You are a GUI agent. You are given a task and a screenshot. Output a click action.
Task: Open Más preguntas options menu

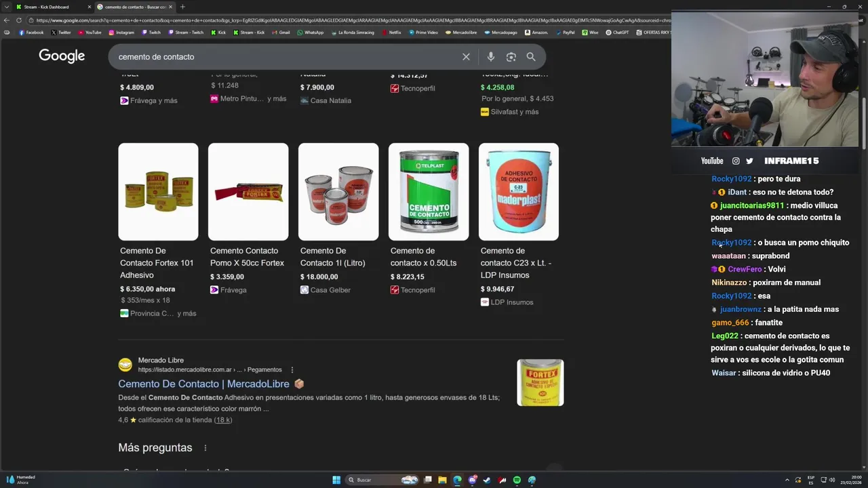pyautogui.click(x=205, y=448)
